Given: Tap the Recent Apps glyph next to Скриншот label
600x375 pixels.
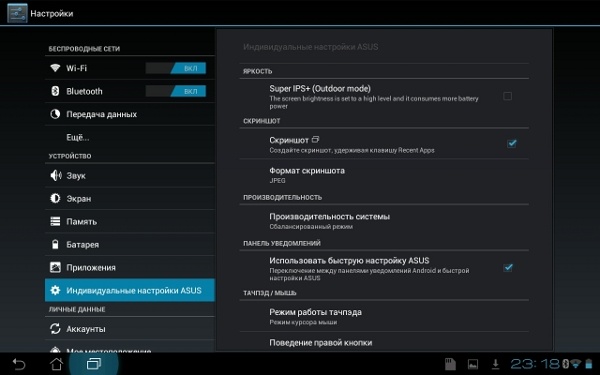Looking at the screenshot, I should coord(315,139).
